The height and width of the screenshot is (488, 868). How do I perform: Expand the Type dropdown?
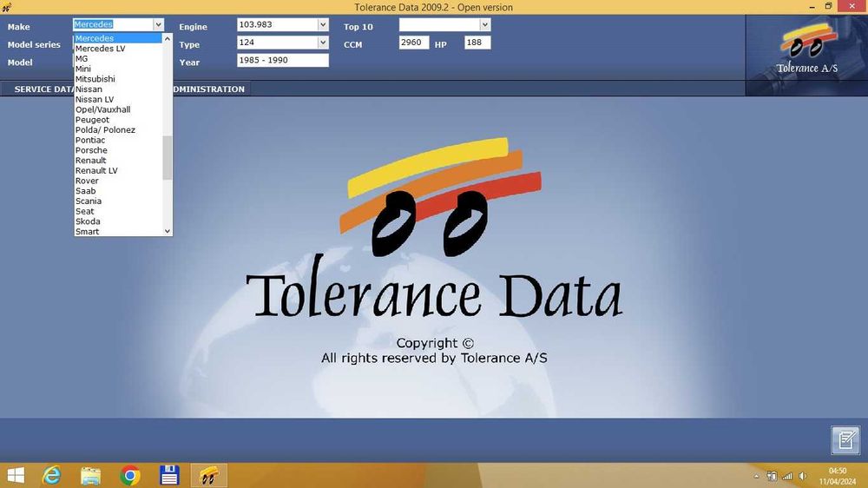pos(323,42)
